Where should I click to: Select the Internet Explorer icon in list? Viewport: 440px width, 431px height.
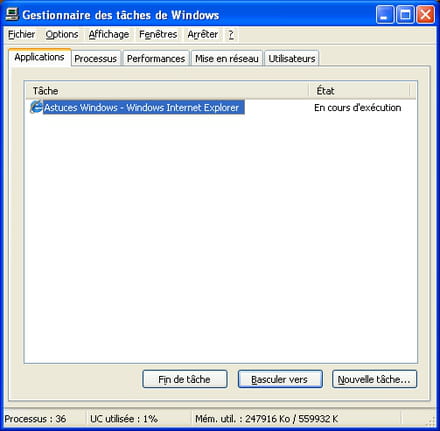(x=36, y=107)
